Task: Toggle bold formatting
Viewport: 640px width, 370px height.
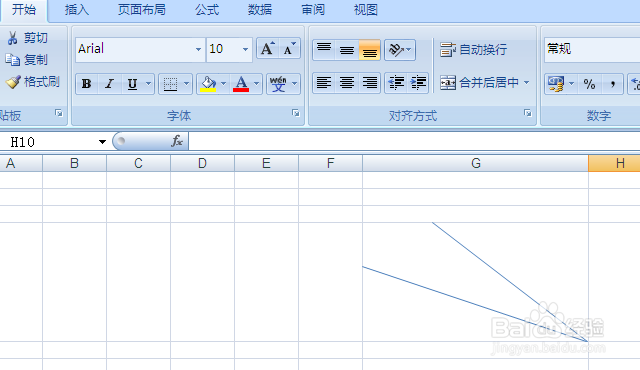Action: pos(87,84)
